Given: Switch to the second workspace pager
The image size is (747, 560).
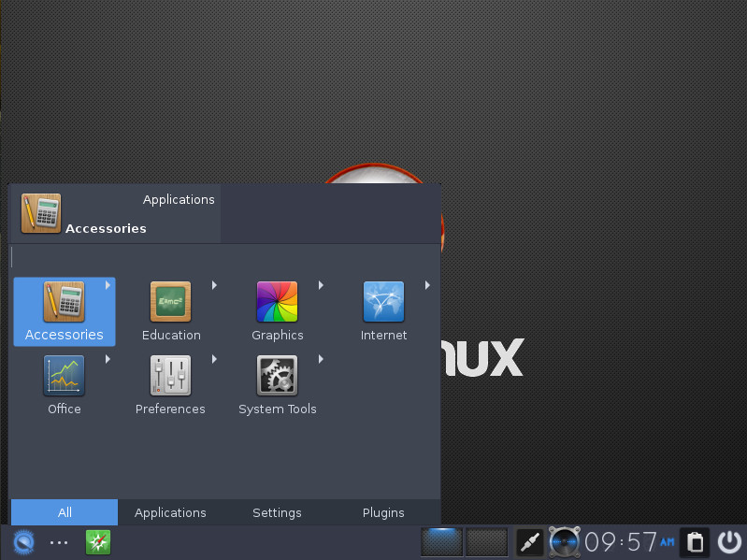Looking at the screenshot, I should click(486, 542).
